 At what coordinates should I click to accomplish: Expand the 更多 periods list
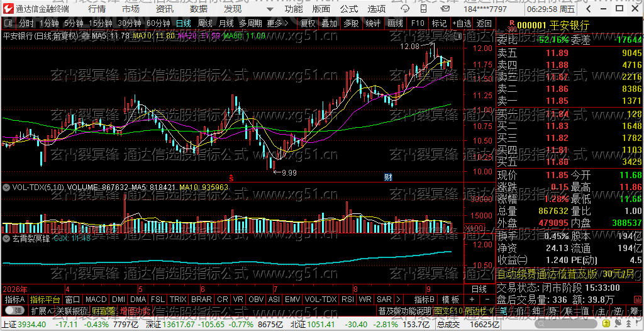pyautogui.click(x=277, y=24)
